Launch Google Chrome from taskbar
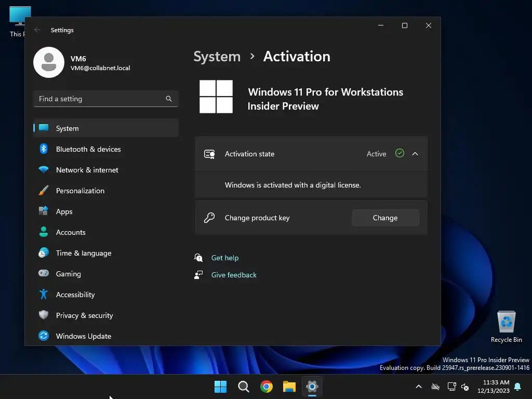532x399 pixels. point(267,387)
